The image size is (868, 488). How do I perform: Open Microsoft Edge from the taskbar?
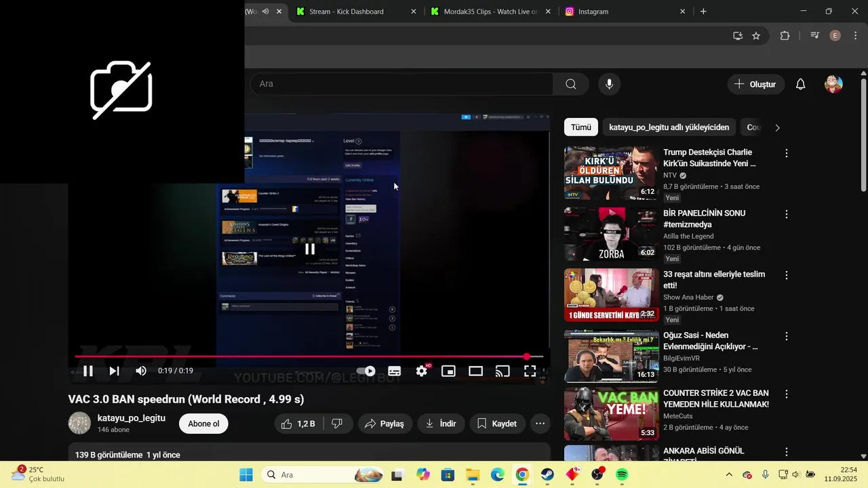498,475
